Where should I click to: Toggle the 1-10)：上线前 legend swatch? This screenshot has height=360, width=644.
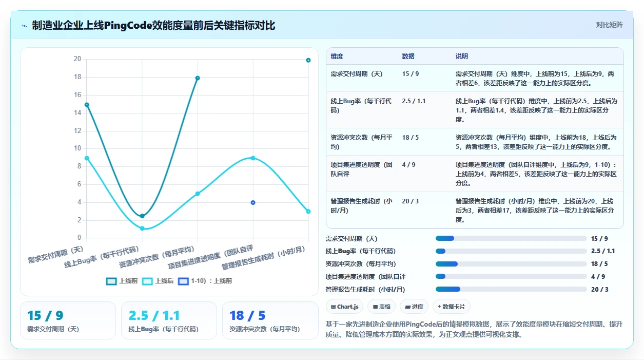pyautogui.click(x=183, y=281)
